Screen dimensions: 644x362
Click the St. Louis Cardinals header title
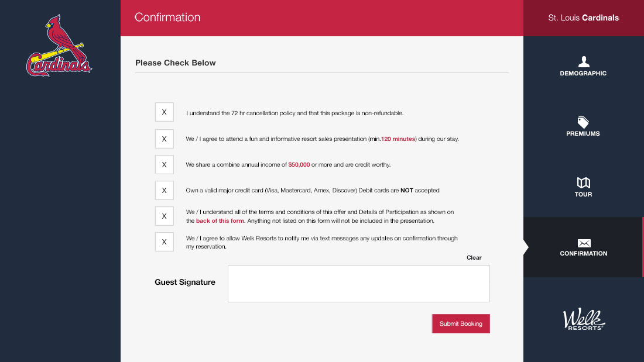(x=584, y=18)
